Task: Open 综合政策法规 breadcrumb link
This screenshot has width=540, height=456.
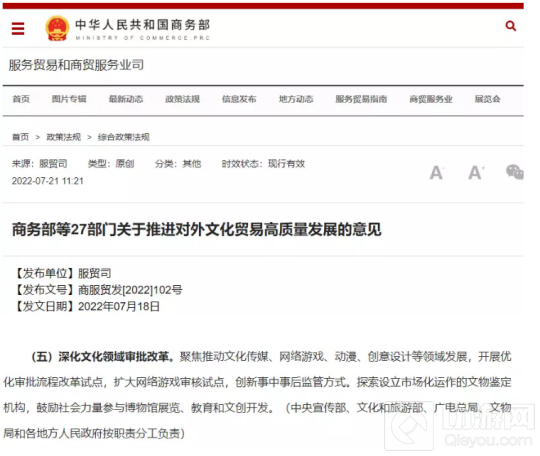Action: (124, 137)
